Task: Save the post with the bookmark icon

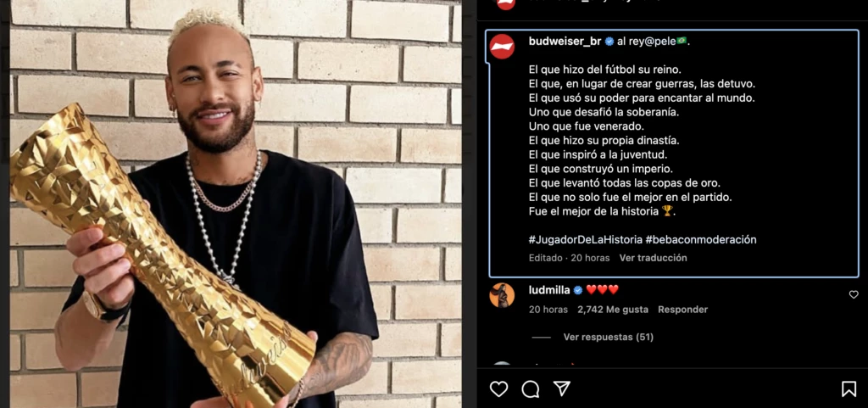Action: click(849, 388)
